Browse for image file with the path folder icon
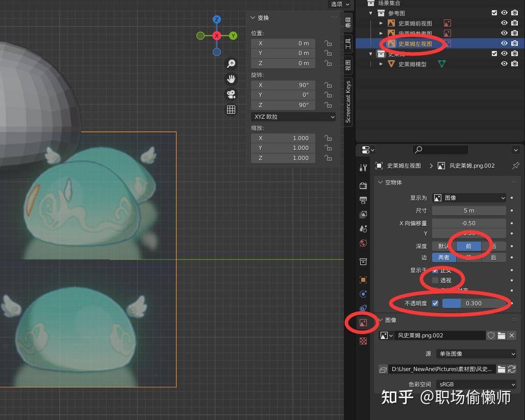Image resolution: width=525 pixels, height=420 pixels. pyautogui.click(x=501, y=369)
